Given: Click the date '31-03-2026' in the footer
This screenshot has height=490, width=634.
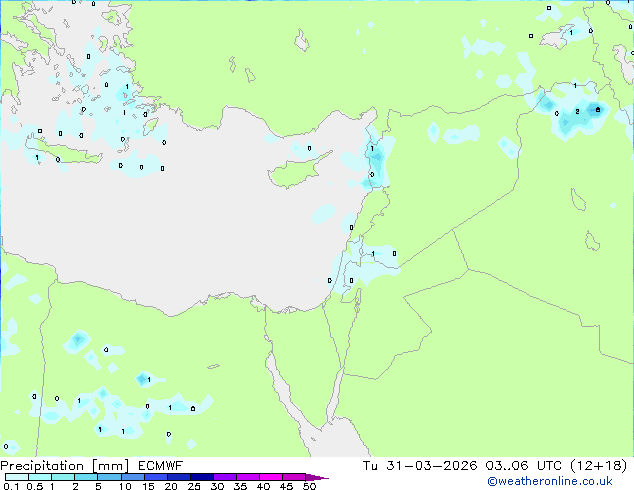Looking at the screenshot, I should pyautogui.click(x=431, y=466).
